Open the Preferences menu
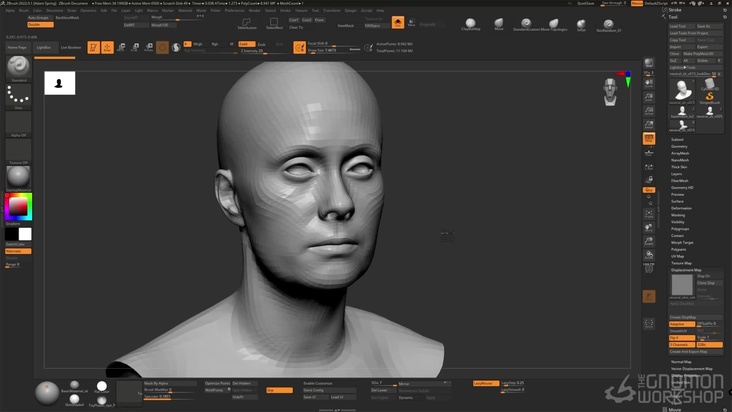Viewport: 732px width, 412px height. pyautogui.click(x=235, y=10)
